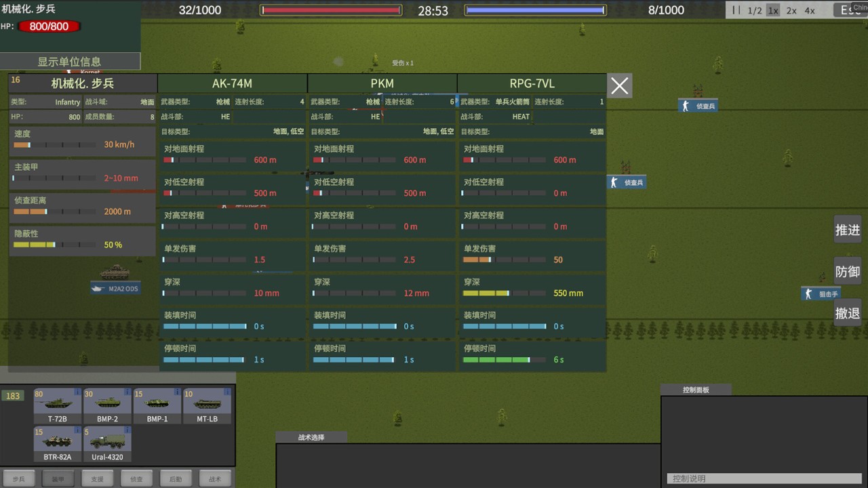Select the BTR-82A unit card
Screen dimensions: 868x488
[x=58, y=444]
